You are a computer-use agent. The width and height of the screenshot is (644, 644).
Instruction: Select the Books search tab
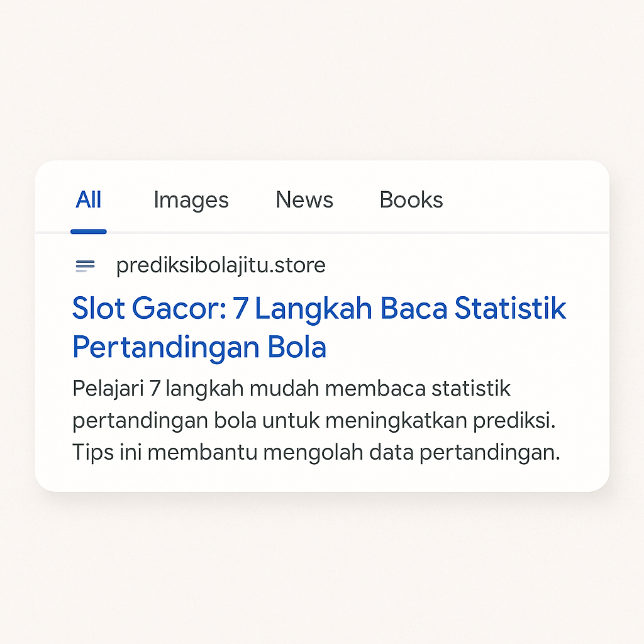411,200
